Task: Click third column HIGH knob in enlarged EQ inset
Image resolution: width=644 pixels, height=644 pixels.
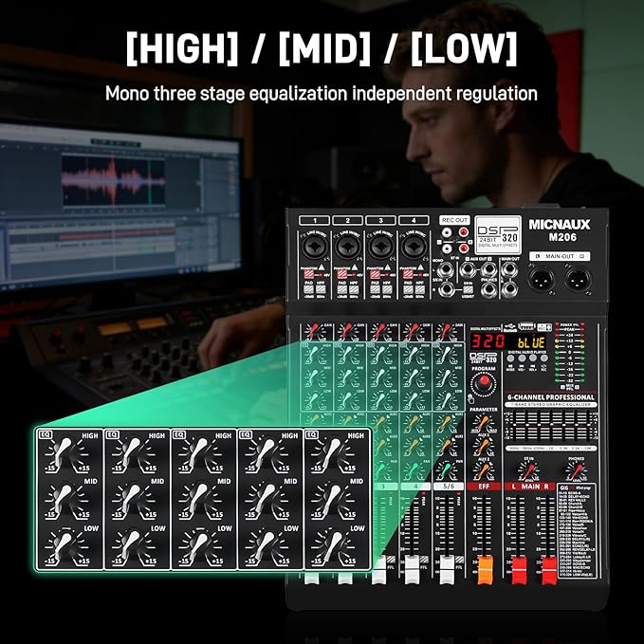Action: tap(199, 454)
